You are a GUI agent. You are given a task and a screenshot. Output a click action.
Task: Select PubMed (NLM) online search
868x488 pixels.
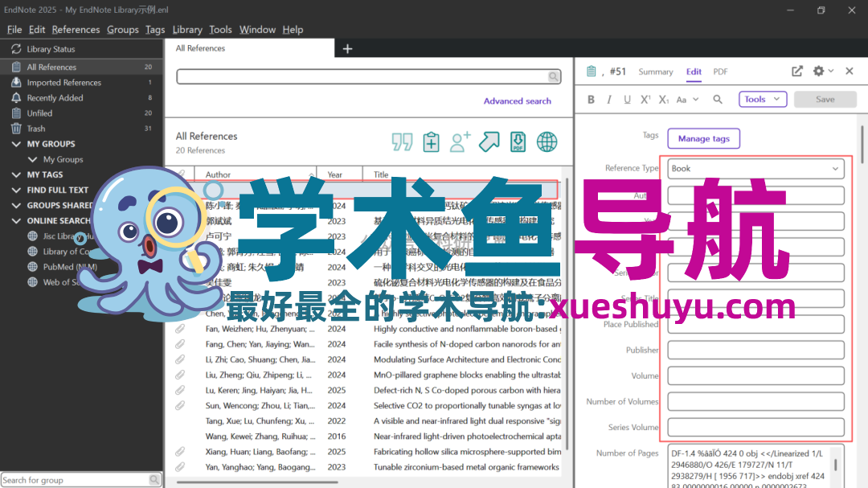coord(70,266)
